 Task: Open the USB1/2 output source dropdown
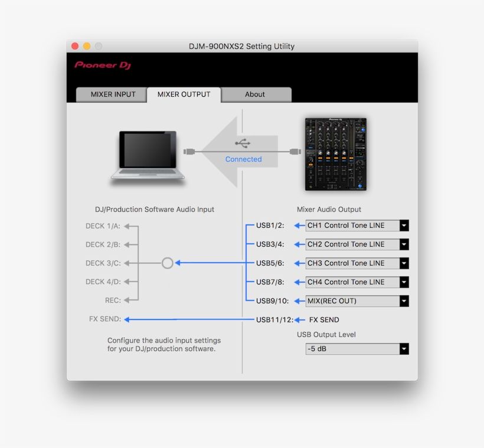[357, 225]
